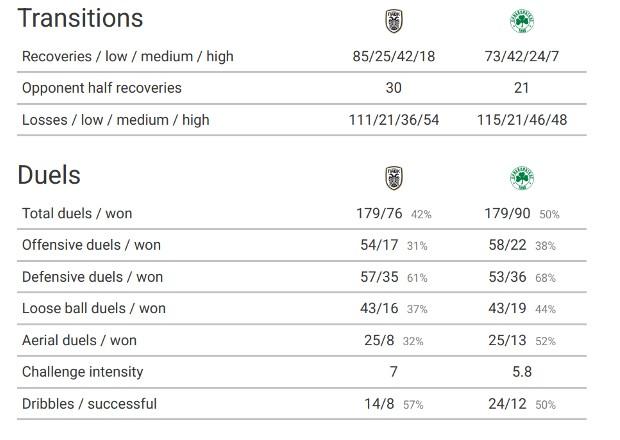Click the Challenge intensity row label

(83, 372)
